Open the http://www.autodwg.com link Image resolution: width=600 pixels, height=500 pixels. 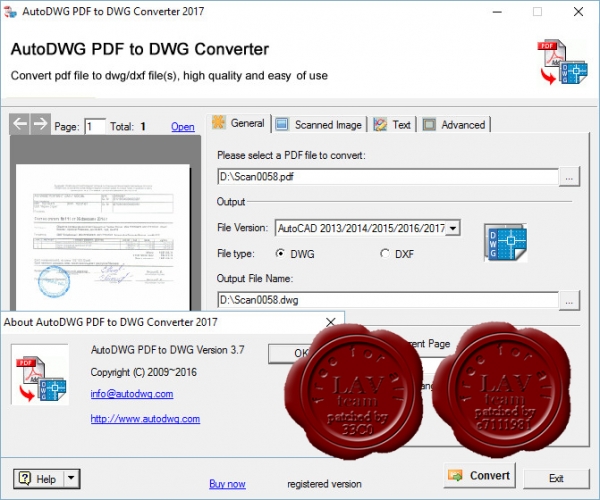point(145,419)
